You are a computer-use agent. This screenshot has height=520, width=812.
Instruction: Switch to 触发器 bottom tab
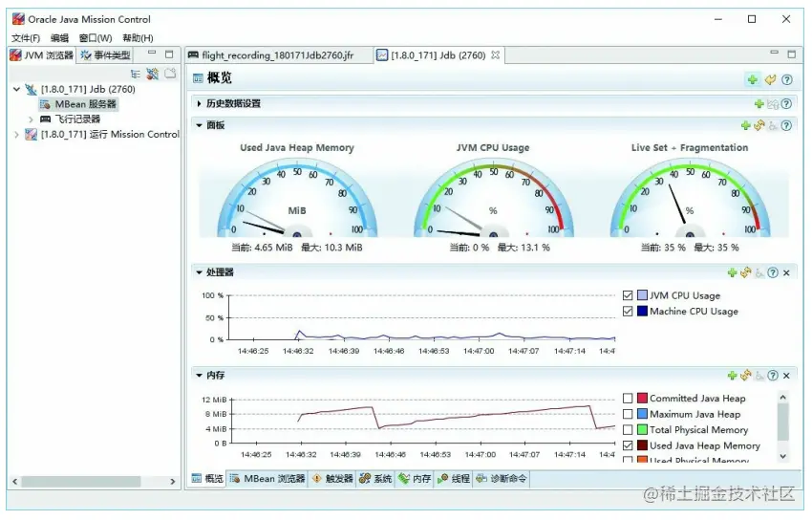332,479
